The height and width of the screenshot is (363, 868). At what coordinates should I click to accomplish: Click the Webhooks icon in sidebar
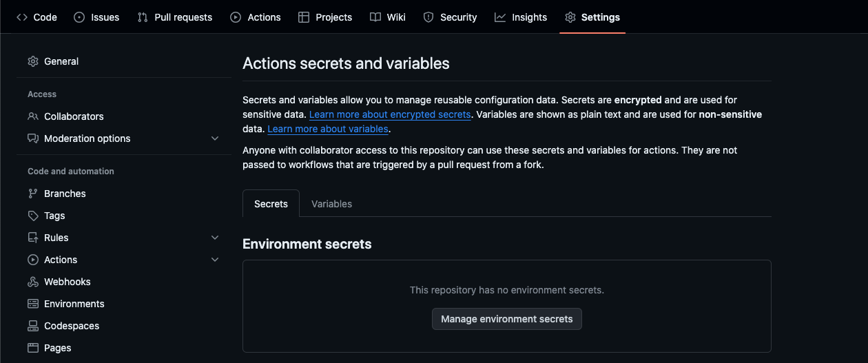33,282
